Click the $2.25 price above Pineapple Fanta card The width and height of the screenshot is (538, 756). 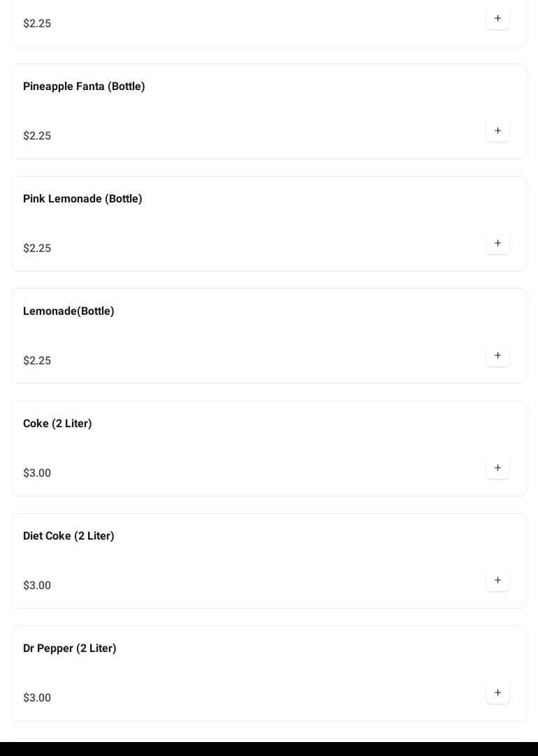[x=37, y=24]
